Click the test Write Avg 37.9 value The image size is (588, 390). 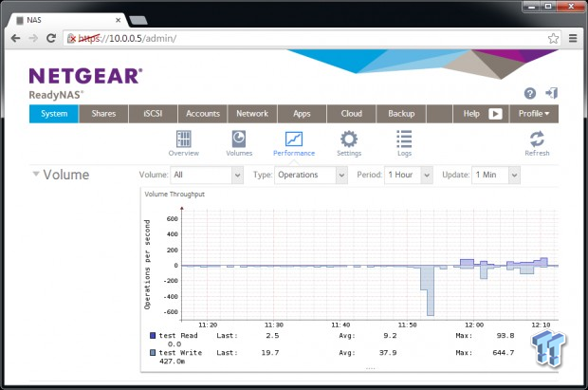(x=388, y=353)
